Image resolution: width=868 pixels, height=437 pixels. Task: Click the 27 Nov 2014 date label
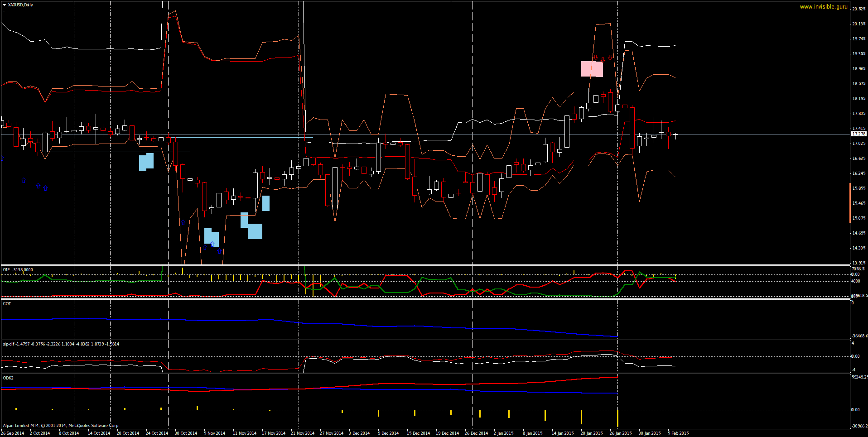click(332, 433)
